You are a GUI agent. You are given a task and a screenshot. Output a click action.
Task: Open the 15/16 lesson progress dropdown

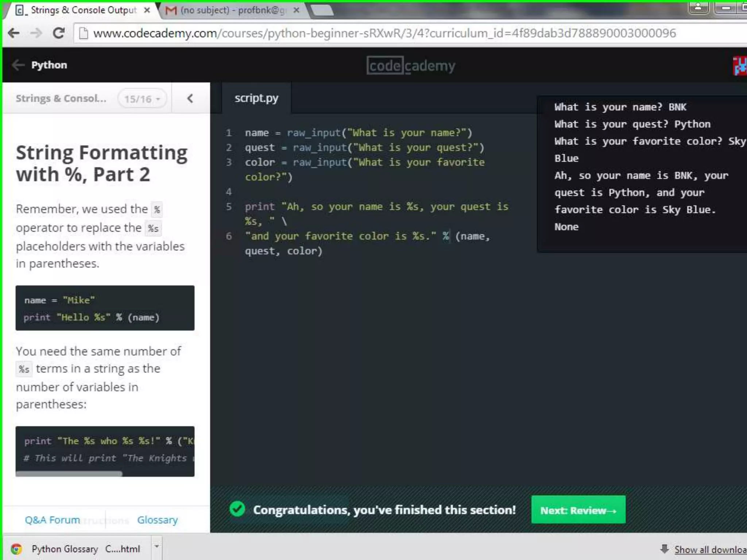(x=142, y=99)
